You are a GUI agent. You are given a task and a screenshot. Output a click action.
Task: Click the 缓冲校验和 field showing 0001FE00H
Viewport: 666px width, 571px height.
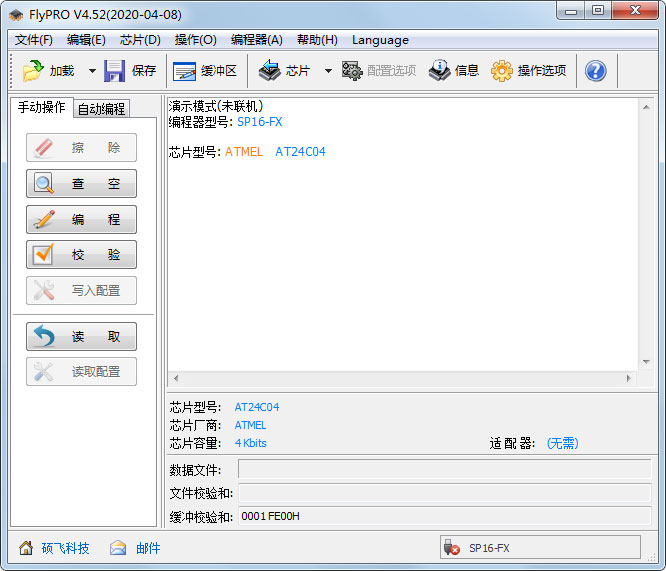click(444, 516)
